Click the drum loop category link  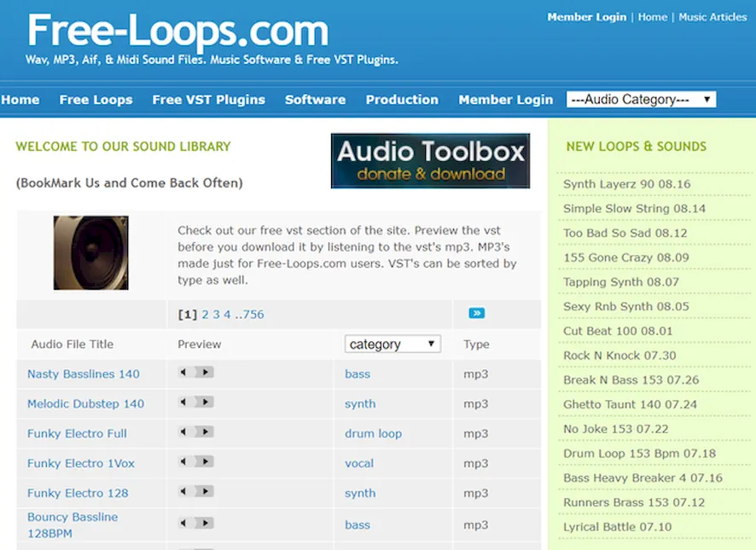click(373, 433)
